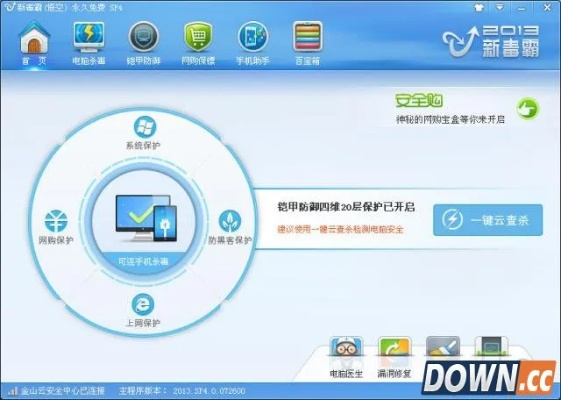Image resolution: width=561 pixels, height=400 pixels.
Task: Click the 可连手机杀毒 label
Action: tap(143, 262)
